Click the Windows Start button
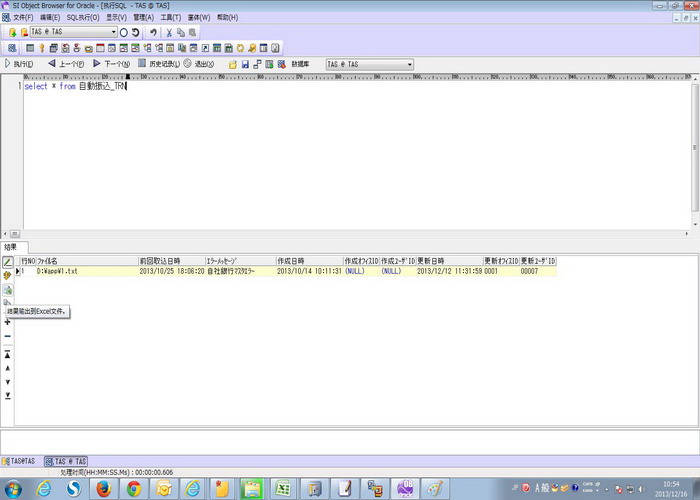The height and width of the screenshot is (500, 700). pos(12,489)
